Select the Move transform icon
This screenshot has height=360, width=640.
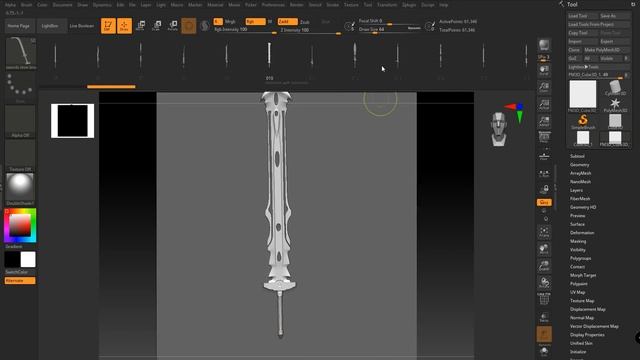coord(140,26)
